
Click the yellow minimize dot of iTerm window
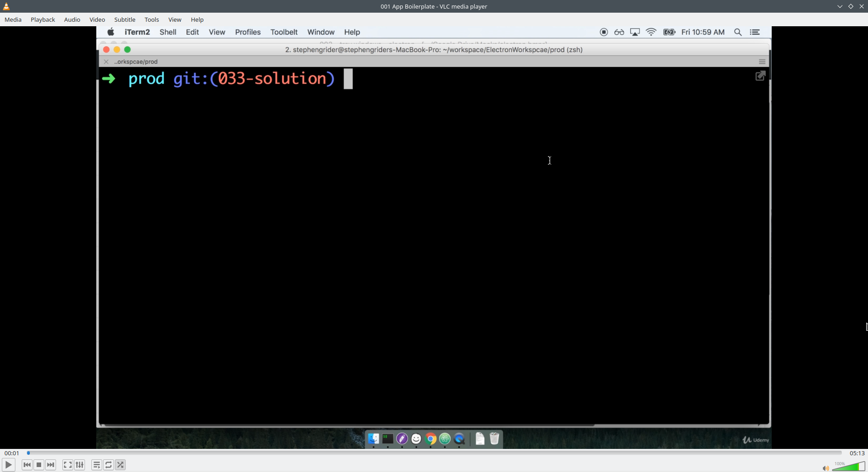117,49
